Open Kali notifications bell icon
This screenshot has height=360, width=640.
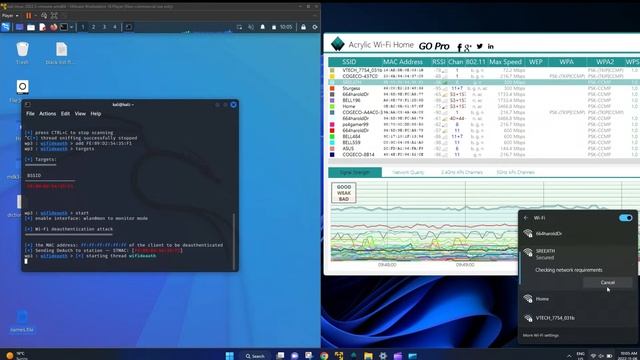coord(262,27)
